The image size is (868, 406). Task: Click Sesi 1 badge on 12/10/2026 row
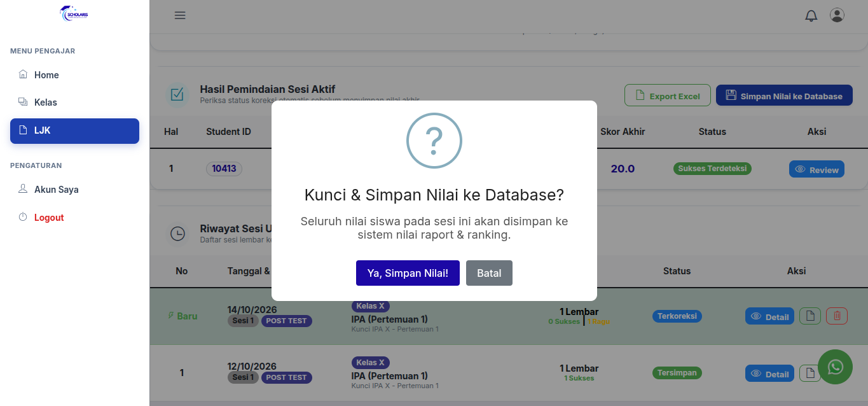coord(243,377)
